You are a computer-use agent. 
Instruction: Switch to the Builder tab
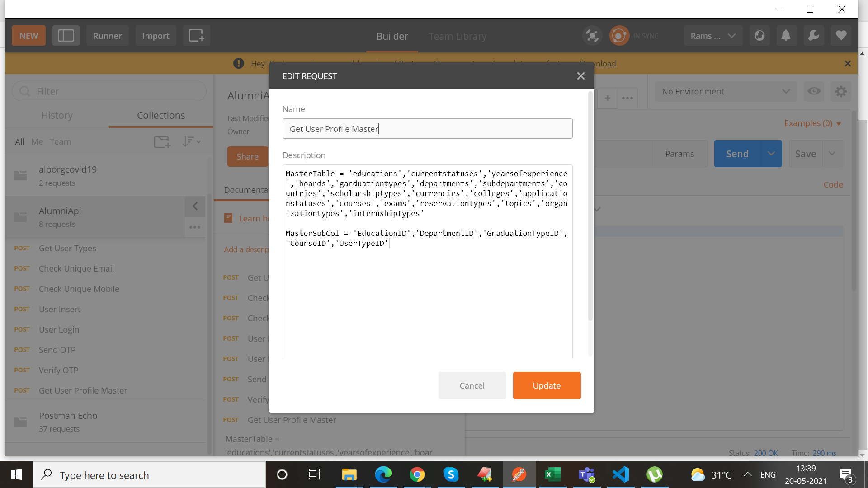[x=392, y=36]
